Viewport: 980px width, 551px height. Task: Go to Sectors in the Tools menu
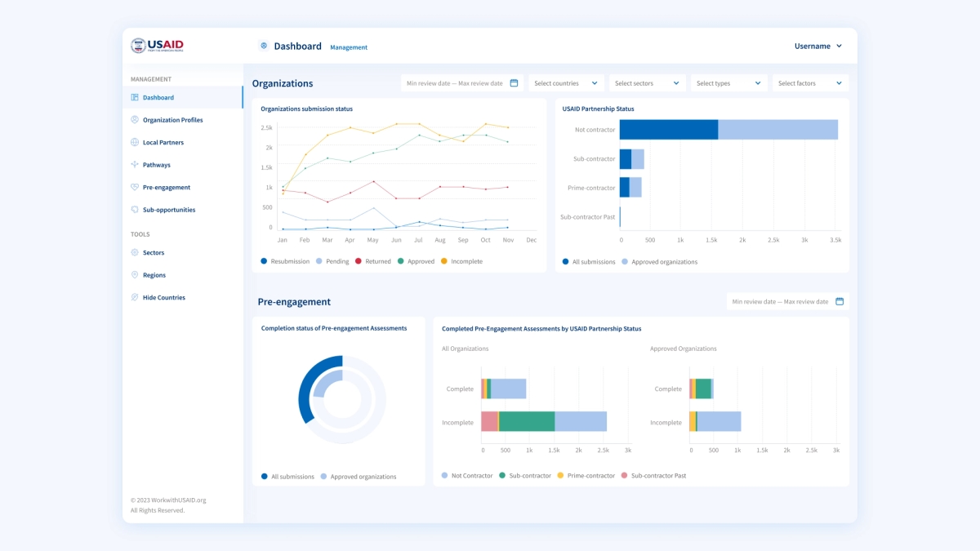pos(154,253)
